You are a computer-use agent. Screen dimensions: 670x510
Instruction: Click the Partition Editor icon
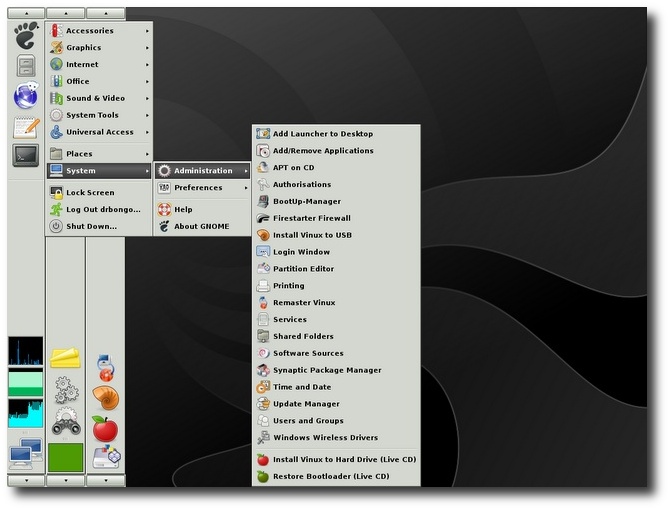(263, 269)
